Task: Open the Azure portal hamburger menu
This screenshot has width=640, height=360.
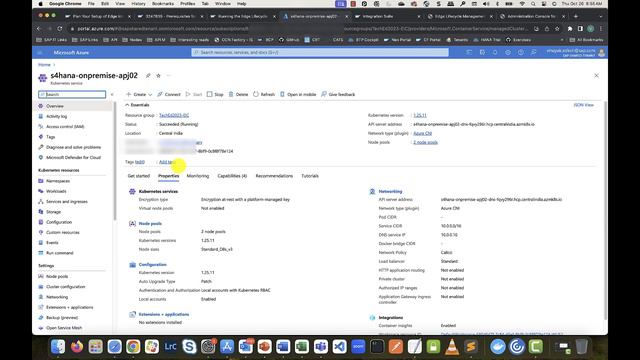Action: [x=40, y=53]
